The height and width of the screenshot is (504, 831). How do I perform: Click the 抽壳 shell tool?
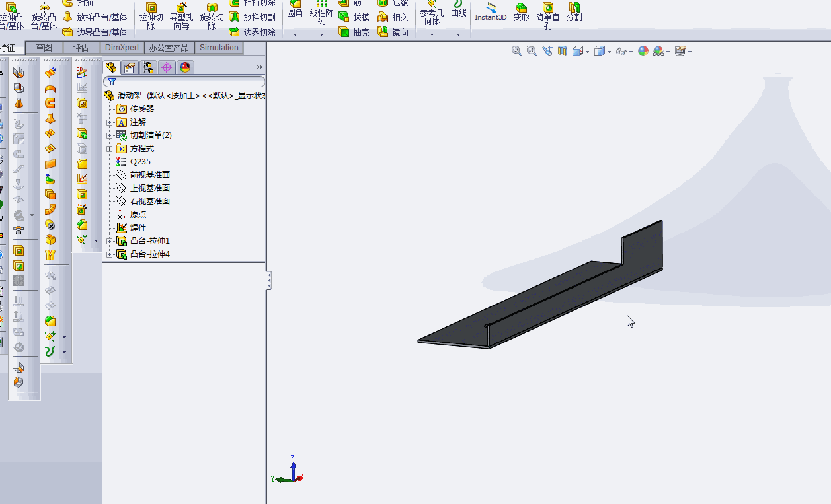click(x=354, y=32)
